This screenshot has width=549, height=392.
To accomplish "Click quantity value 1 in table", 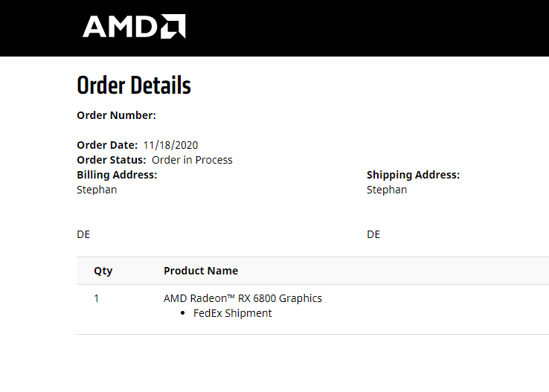I will [96, 298].
